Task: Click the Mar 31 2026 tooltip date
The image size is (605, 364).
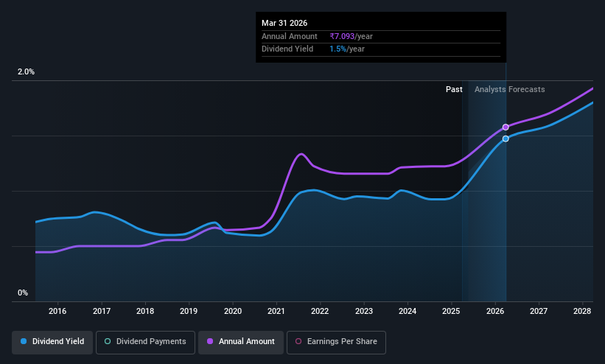Action: pos(284,23)
